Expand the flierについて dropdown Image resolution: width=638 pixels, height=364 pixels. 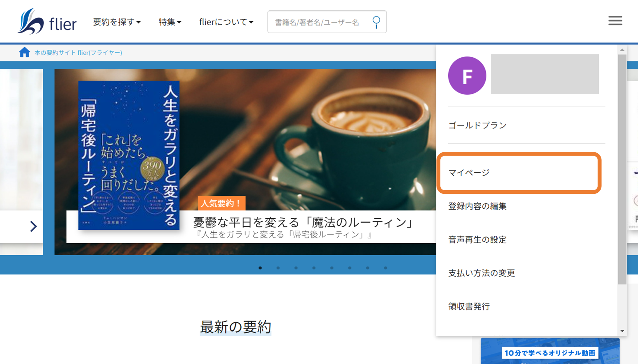pos(226,22)
